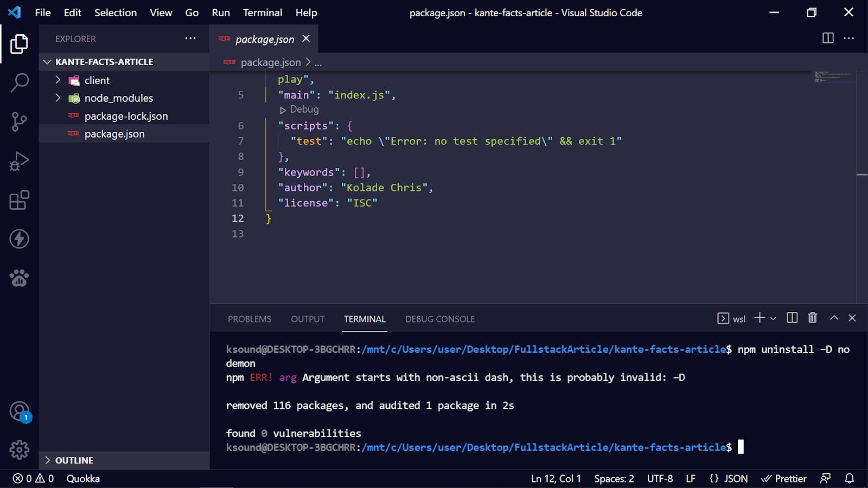
Task: Select package-lock.json in the explorer
Action: pos(126,116)
